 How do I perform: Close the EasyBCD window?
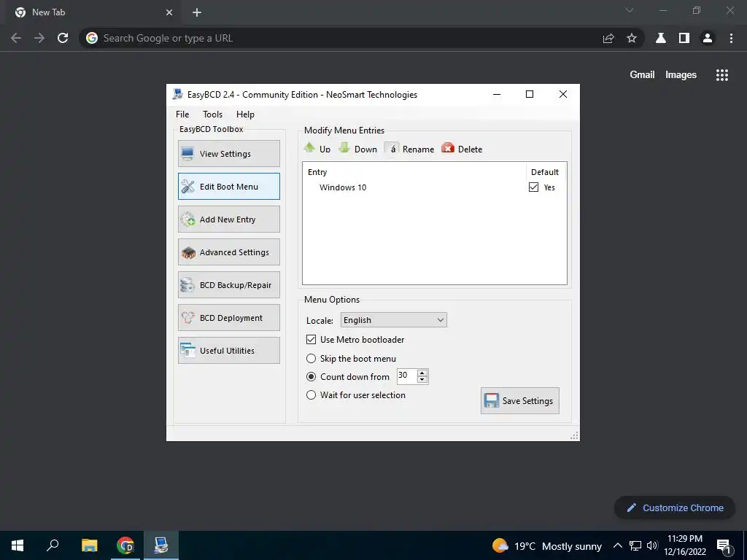(x=563, y=94)
